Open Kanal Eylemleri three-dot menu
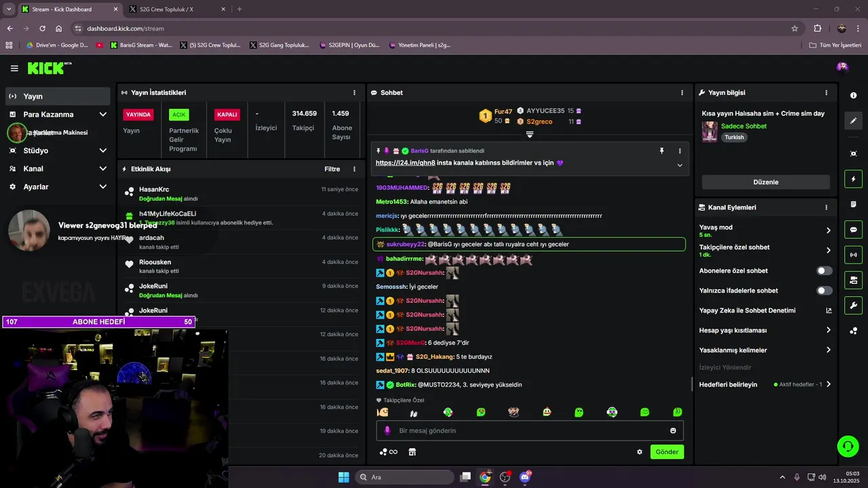Viewport: 868px width, 488px height. point(826,207)
